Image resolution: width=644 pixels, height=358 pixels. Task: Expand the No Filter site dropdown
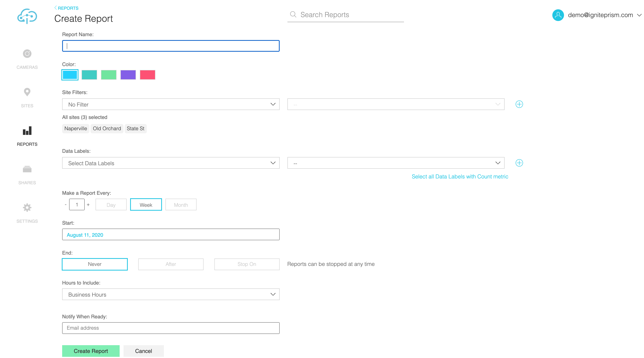171,104
